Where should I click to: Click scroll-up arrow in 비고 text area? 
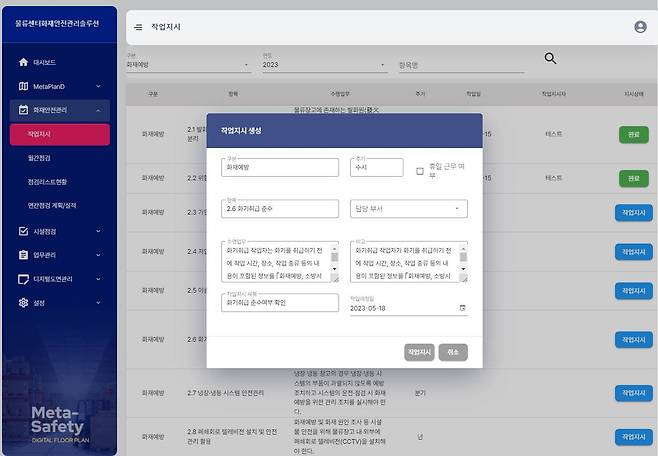point(463,247)
